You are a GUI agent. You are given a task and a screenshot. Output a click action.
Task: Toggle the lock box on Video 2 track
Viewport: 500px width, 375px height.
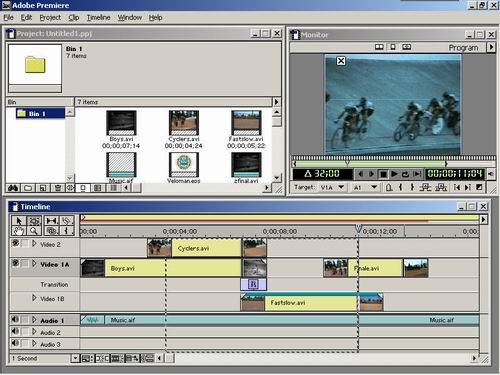point(25,243)
